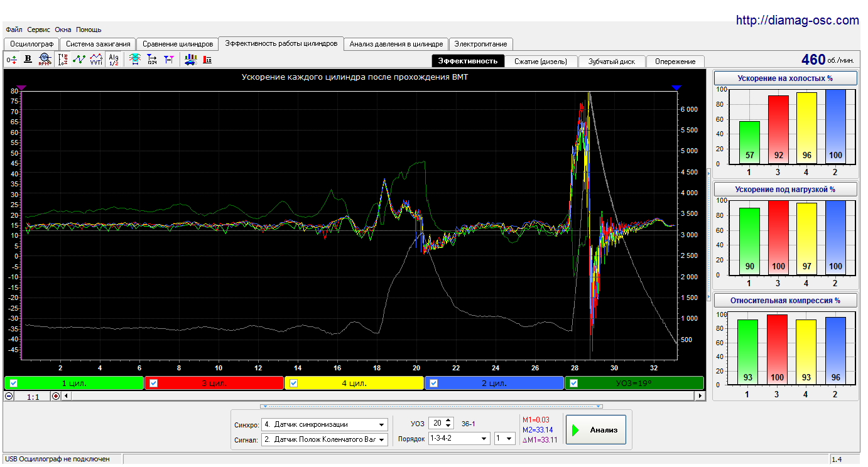Toggle the 4 цил. yellow checkbox
This screenshot has height=467, width=868.
coord(294,383)
